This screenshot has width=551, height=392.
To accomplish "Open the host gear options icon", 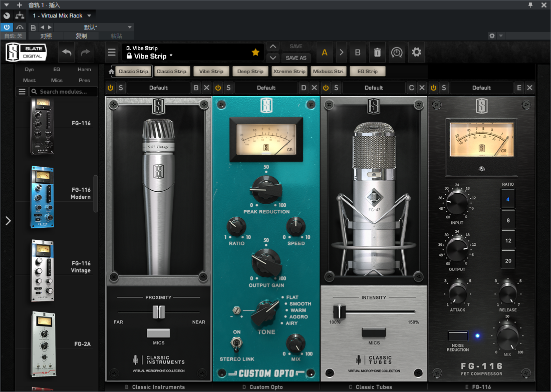I will (x=492, y=36).
